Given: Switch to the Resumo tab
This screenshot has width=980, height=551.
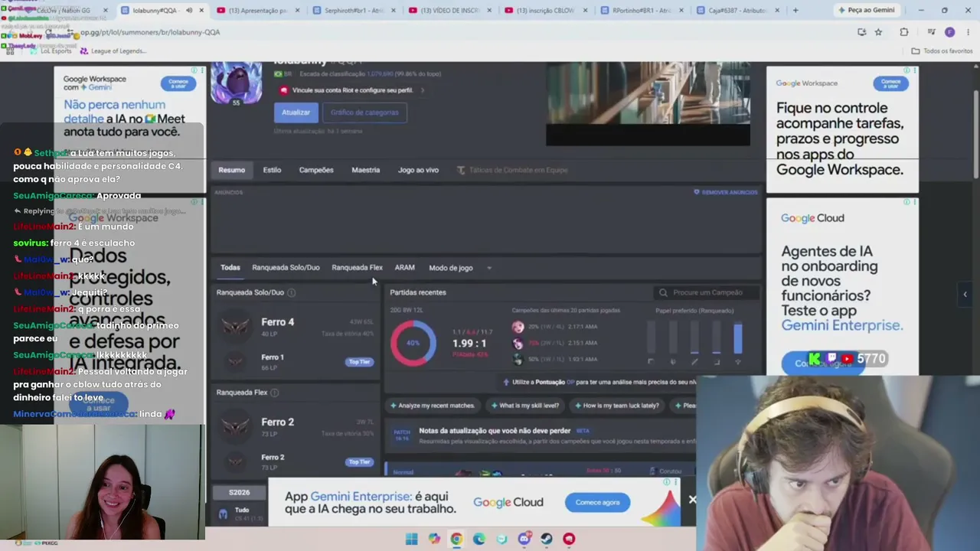Looking at the screenshot, I should coord(231,170).
